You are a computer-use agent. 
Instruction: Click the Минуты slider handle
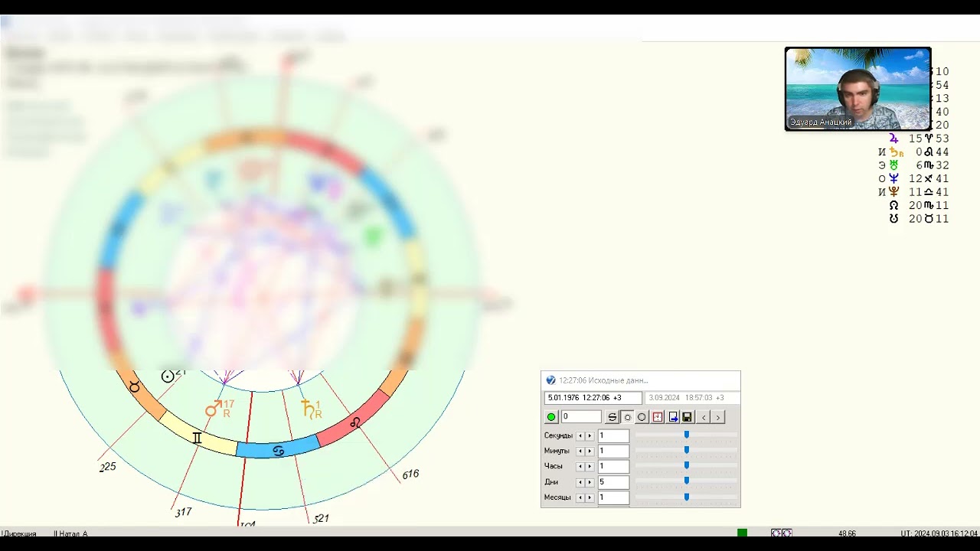[687, 450]
